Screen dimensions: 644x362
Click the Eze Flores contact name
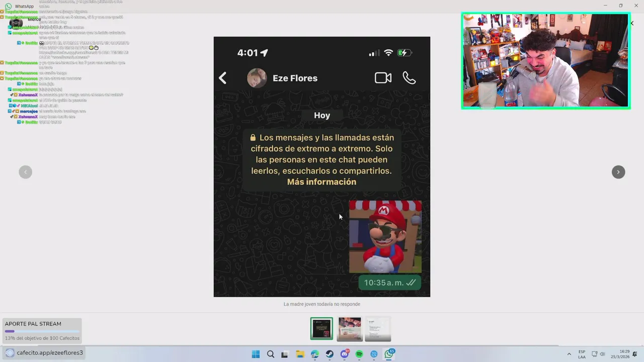(x=295, y=78)
